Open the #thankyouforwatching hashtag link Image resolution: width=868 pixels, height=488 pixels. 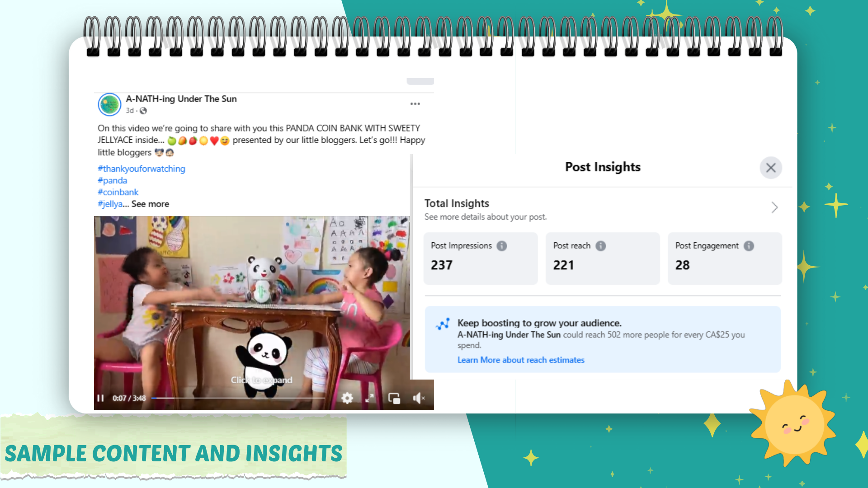pyautogui.click(x=142, y=169)
